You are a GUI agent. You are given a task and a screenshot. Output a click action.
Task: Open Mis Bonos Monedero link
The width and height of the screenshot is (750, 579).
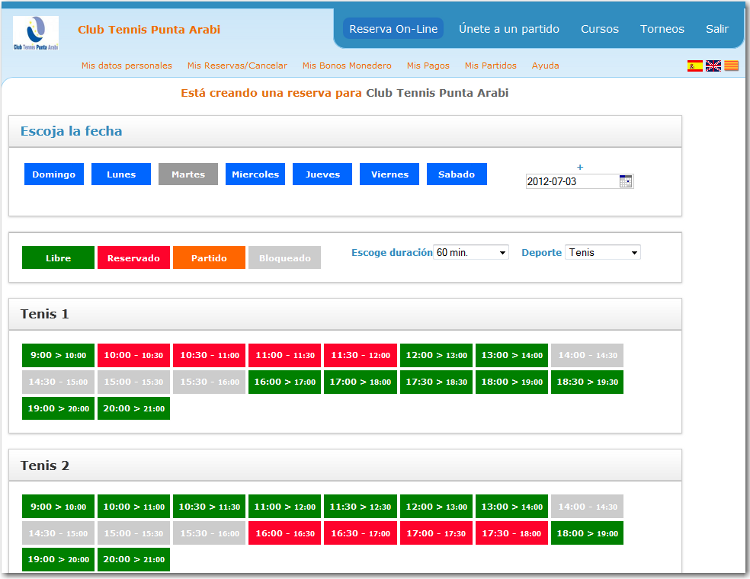pos(347,66)
